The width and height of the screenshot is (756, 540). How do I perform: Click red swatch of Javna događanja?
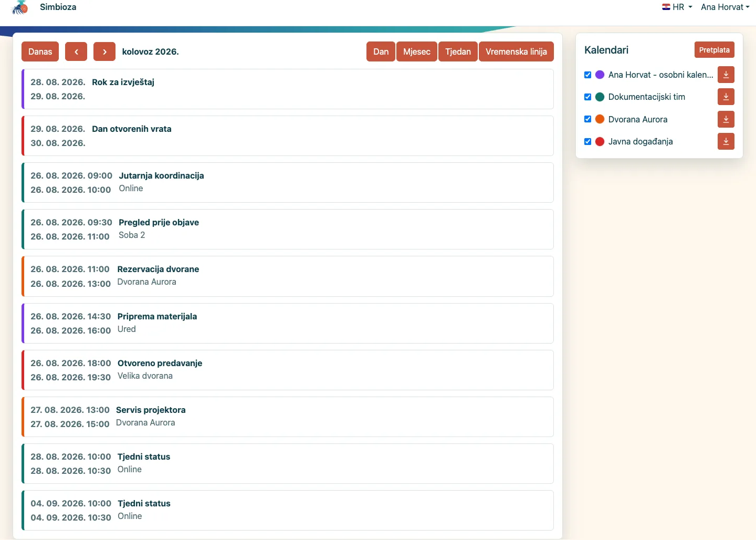coord(600,141)
